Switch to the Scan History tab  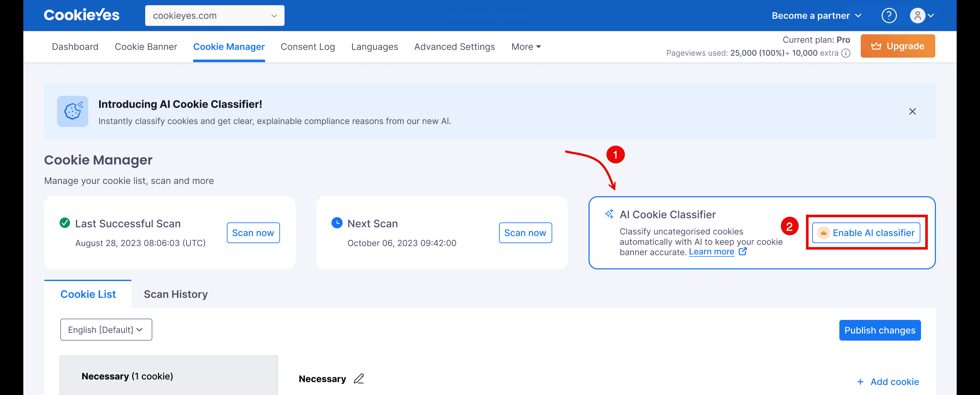point(176,294)
